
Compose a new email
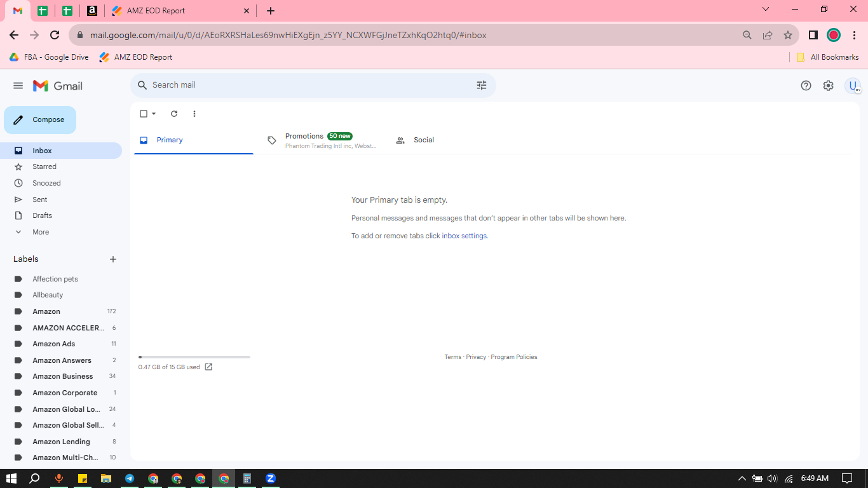[40, 120]
